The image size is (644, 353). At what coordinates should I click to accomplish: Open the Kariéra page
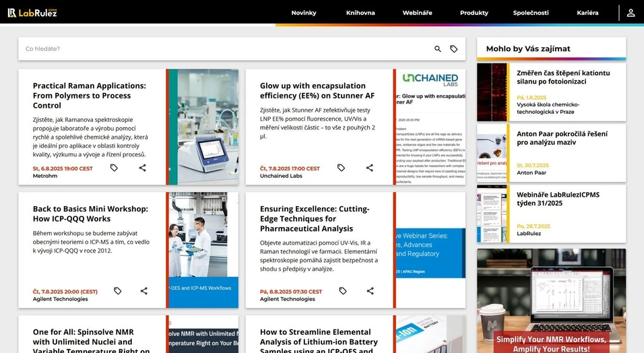(587, 13)
